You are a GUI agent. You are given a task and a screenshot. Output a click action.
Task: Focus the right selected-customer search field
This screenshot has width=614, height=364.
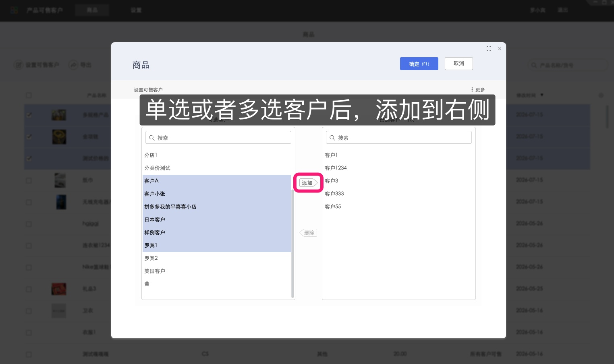(399, 138)
